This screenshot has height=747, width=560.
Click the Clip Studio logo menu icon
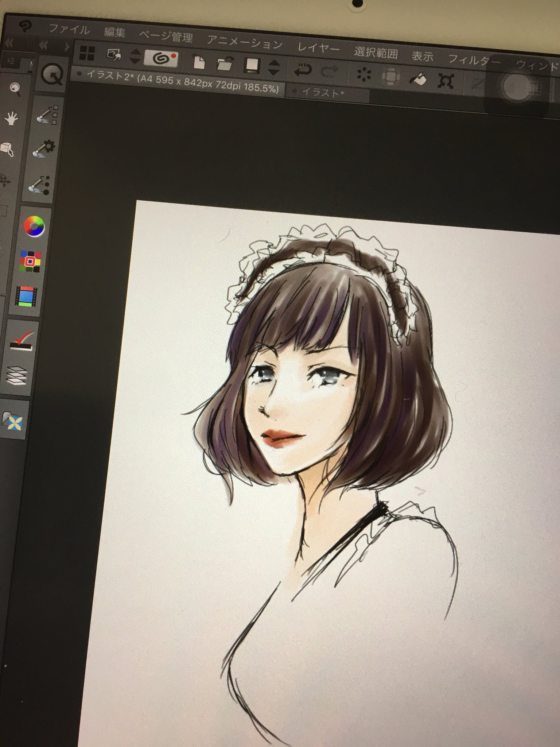click(x=26, y=26)
